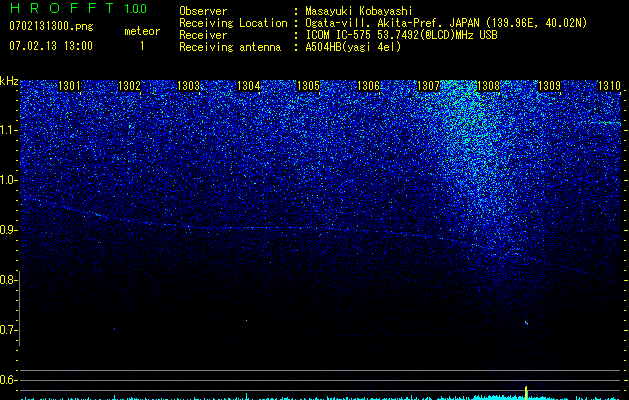Select the Ogata-vill. Akita-Pref. JAPAN location text

(x=446, y=24)
